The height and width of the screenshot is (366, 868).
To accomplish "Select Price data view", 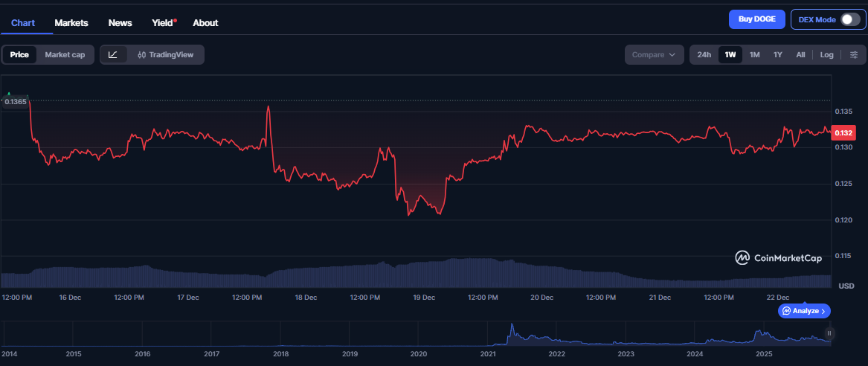I will click(x=19, y=54).
